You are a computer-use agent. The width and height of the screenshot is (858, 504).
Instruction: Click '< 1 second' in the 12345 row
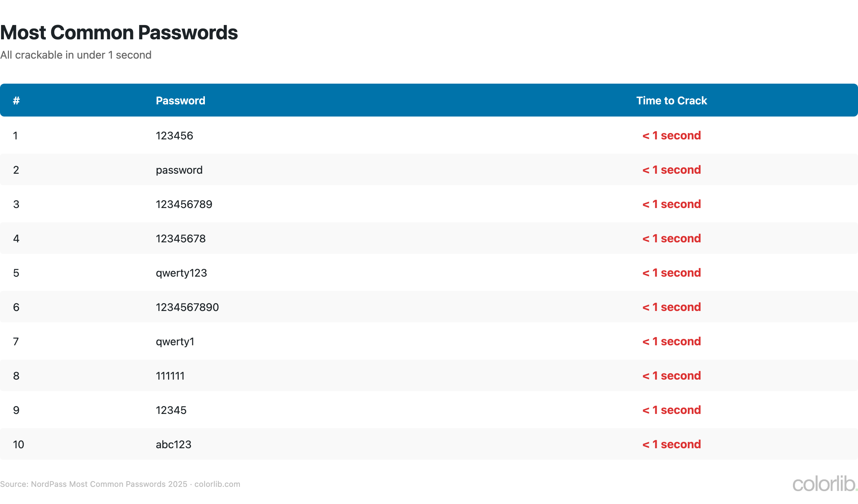(x=672, y=410)
